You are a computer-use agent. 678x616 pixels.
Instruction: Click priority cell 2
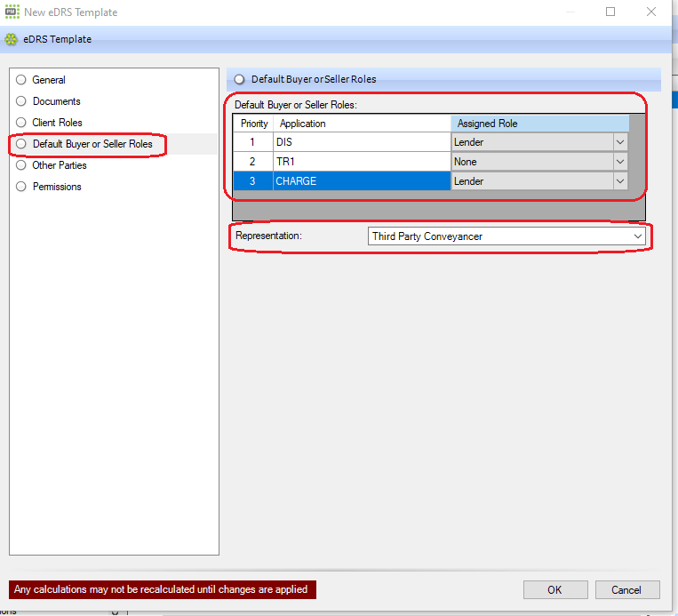253,162
